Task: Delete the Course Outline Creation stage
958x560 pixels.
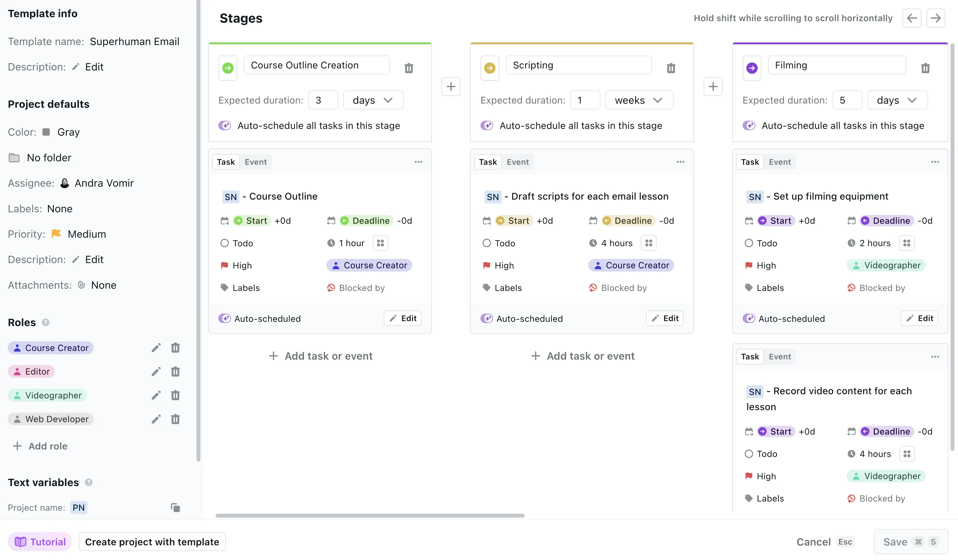Action: pyautogui.click(x=409, y=68)
